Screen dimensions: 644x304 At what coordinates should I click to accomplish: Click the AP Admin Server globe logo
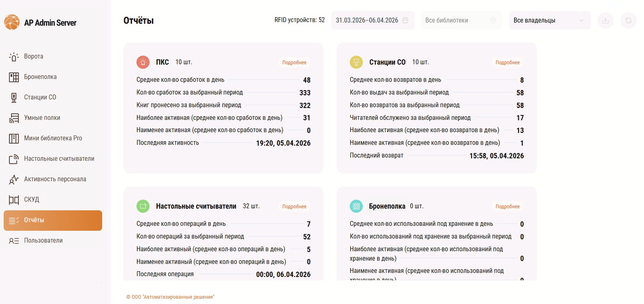(x=12, y=23)
